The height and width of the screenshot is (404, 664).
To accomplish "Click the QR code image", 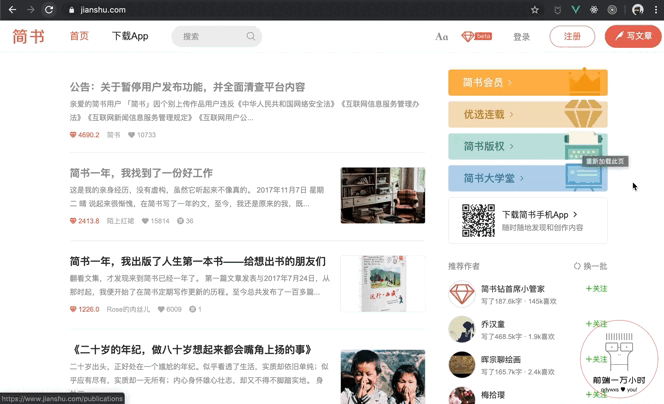I will pyautogui.click(x=479, y=220).
